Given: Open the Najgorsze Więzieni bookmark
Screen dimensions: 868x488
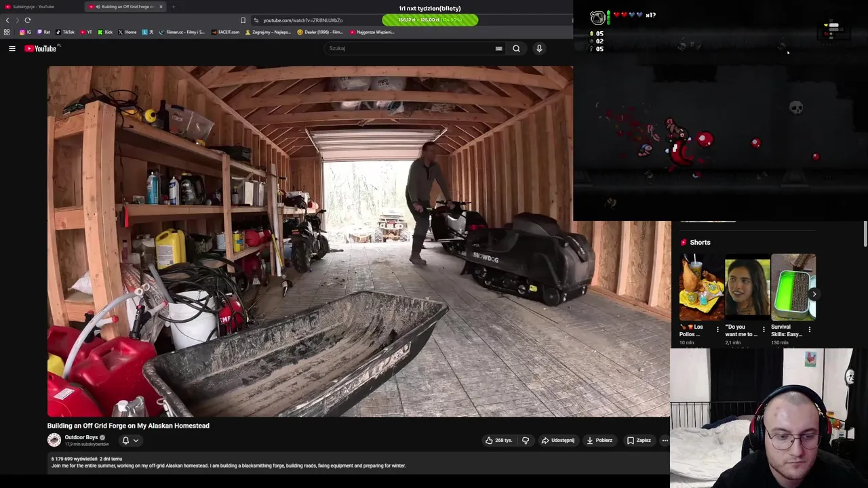Looking at the screenshot, I should coord(371,32).
